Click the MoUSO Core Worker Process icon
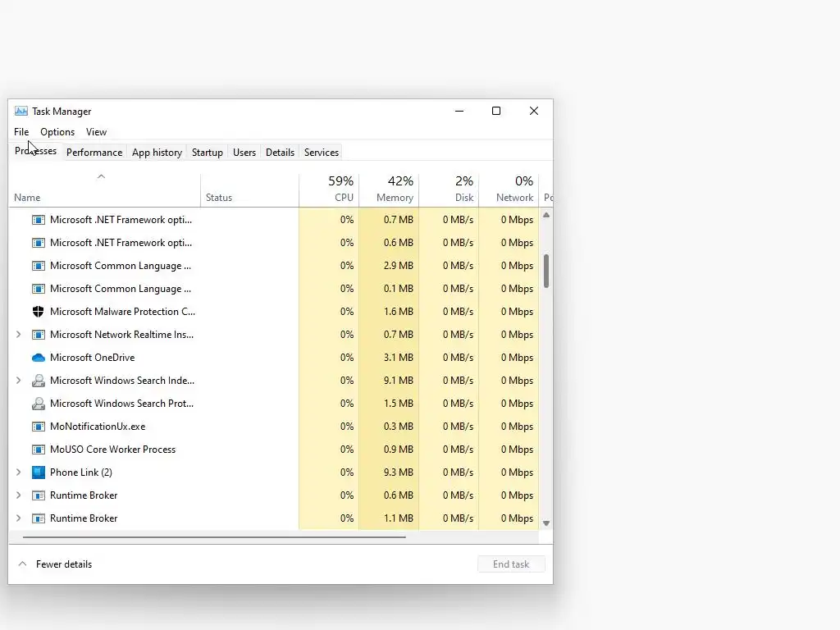This screenshot has width=840, height=630. pyautogui.click(x=38, y=450)
